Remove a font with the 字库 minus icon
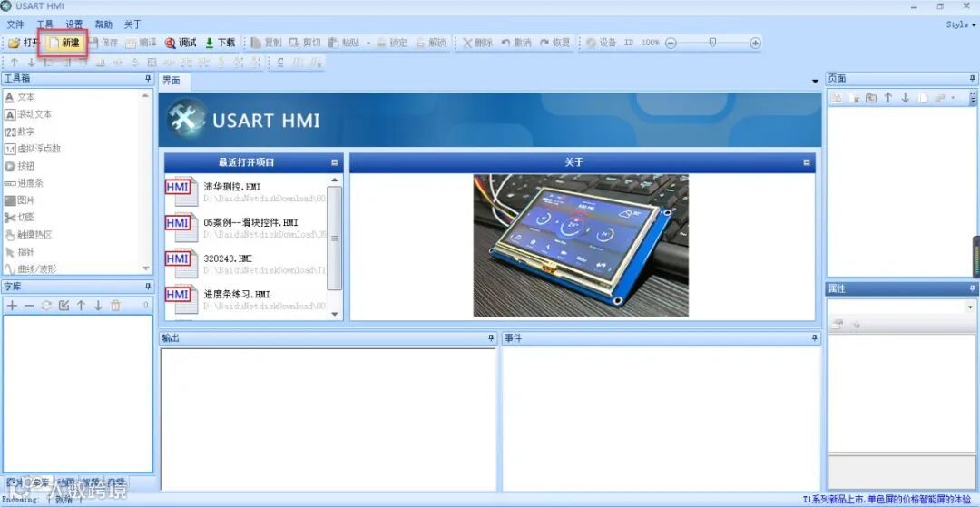This screenshot has width=980, height=507. [x=29, y=306]
